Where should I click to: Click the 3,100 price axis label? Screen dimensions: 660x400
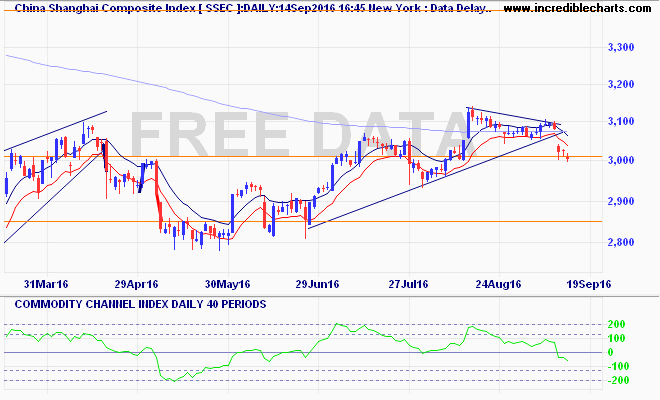(x=621, y=122)
